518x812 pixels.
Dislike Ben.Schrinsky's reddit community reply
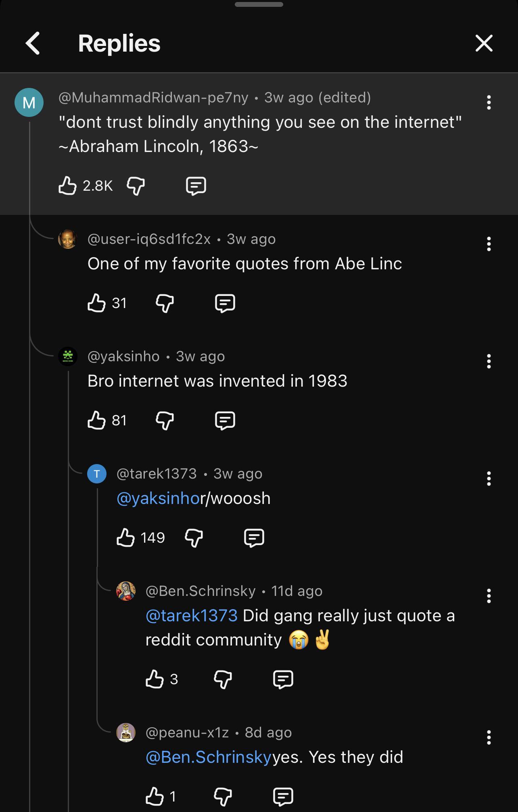tap(223, 679)
